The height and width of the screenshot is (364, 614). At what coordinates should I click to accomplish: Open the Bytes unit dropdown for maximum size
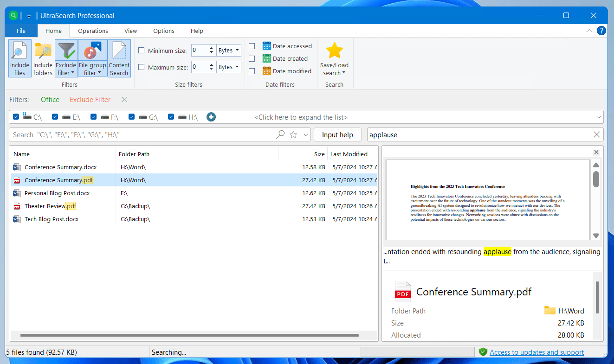[x=238, y=67]
